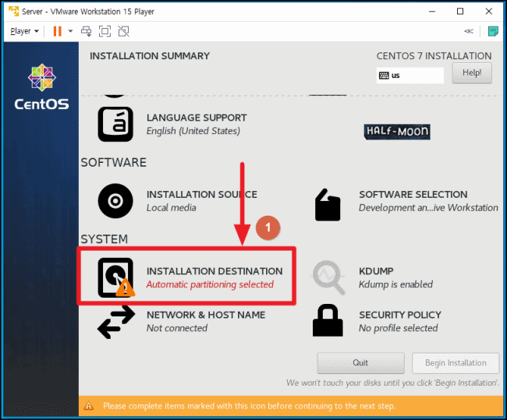Toggle Unity mode icon
The image size is (507, 420).
[x=123, y=31]
